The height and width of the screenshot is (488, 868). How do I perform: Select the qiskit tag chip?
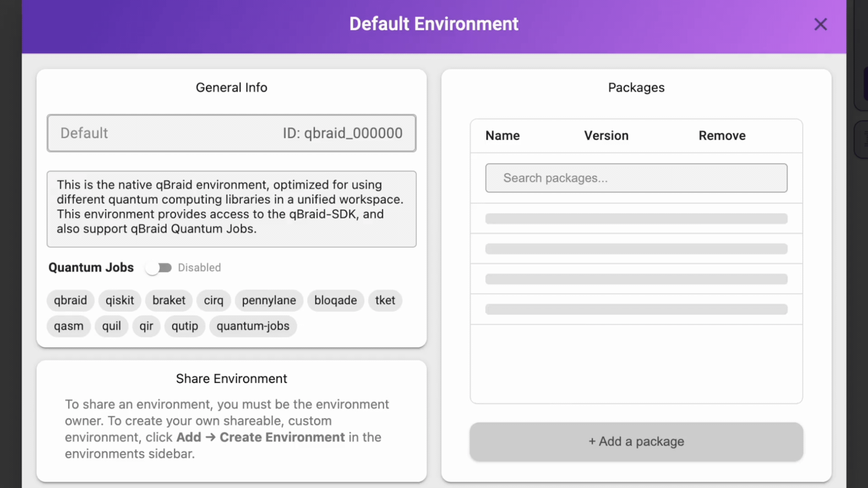click(120, 300)
